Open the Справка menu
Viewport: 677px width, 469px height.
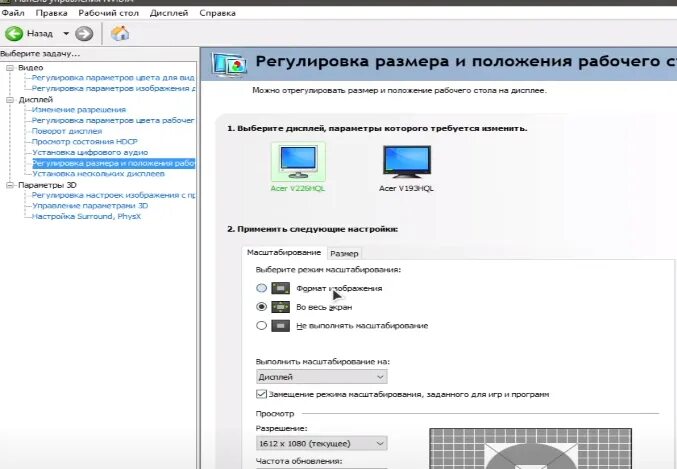coord(217,13)
